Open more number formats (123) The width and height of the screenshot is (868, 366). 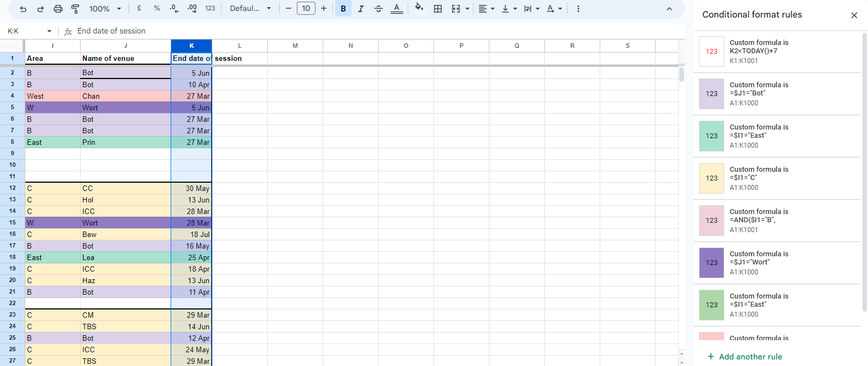[x=210, y=8]
